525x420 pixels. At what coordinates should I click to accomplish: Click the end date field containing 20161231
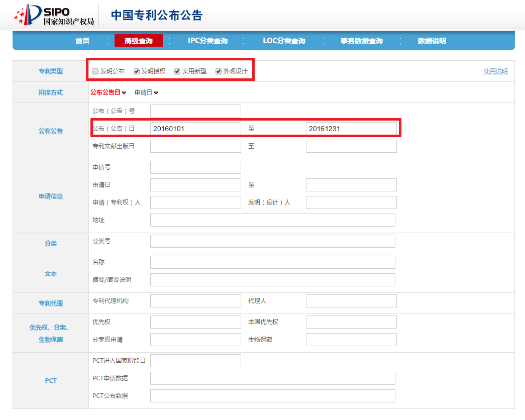(x=351, y=129)
